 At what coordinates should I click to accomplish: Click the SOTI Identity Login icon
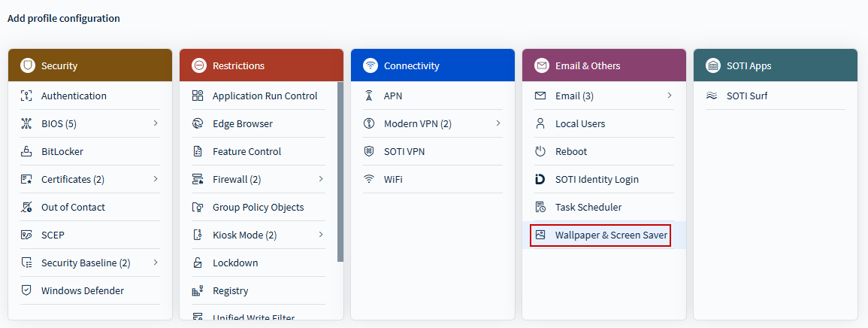point(540,180)
